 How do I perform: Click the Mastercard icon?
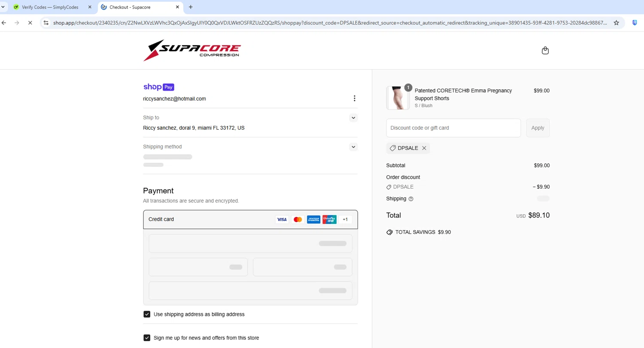[298, 220]
